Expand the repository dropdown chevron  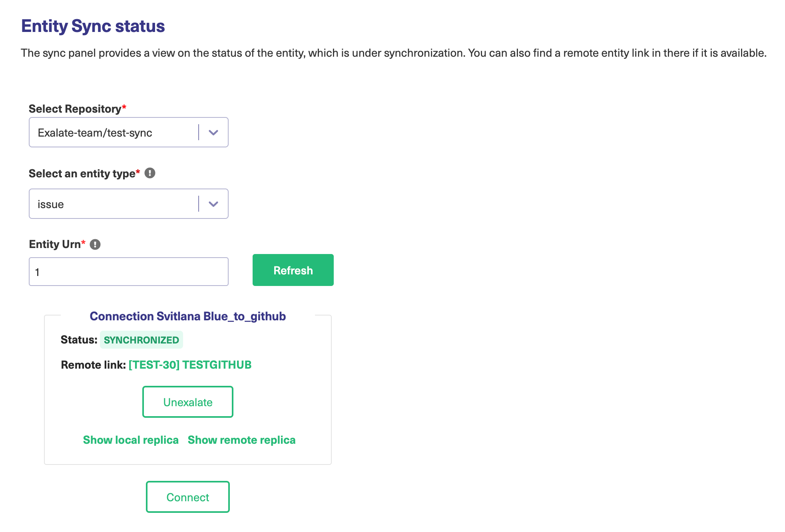tap(213, 133)
